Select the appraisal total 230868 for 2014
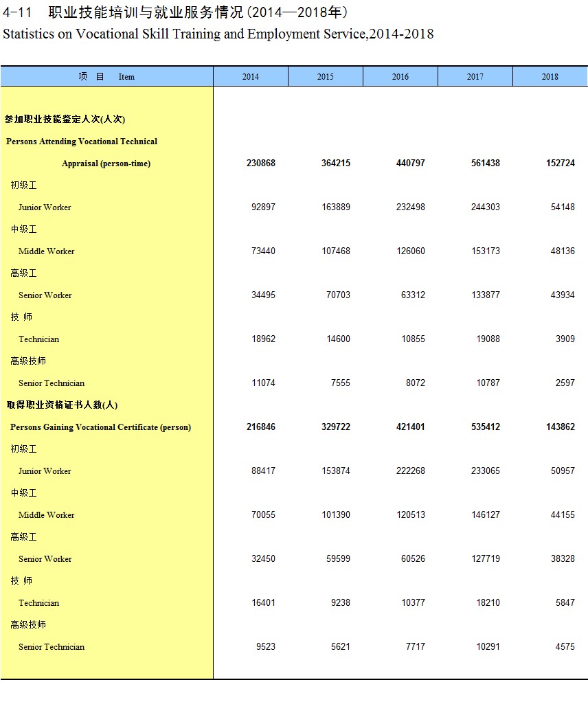Viewport: 588px width, 702px height. tap(260, 163)
